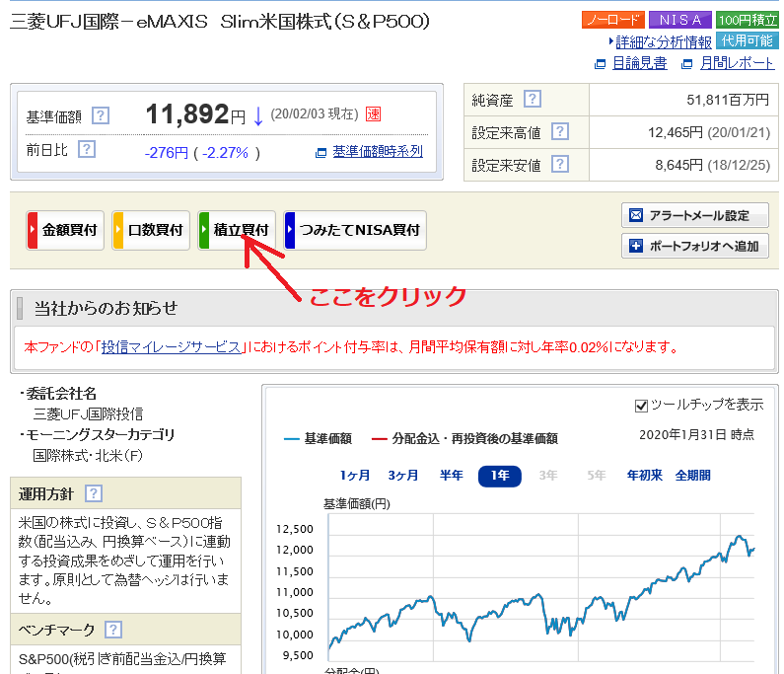Screen dimensions: 784x674
Task: Click 8,645円 (18/12/25) low value
Action: [712, 165]
